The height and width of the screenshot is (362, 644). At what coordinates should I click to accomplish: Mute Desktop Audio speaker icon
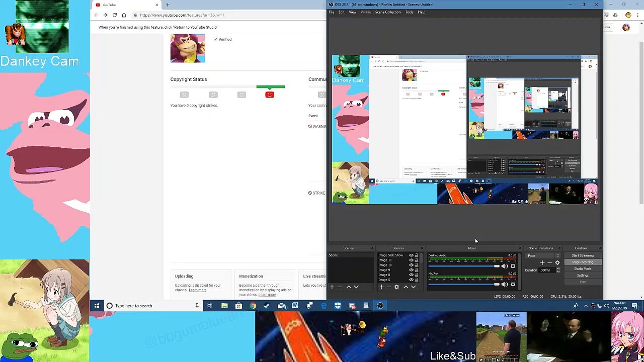505,266
